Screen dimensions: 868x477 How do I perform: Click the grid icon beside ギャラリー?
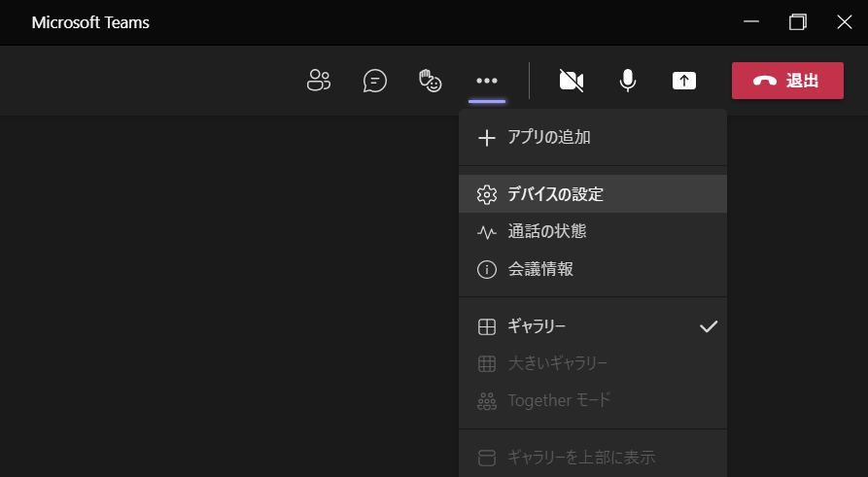pos(487,327)
